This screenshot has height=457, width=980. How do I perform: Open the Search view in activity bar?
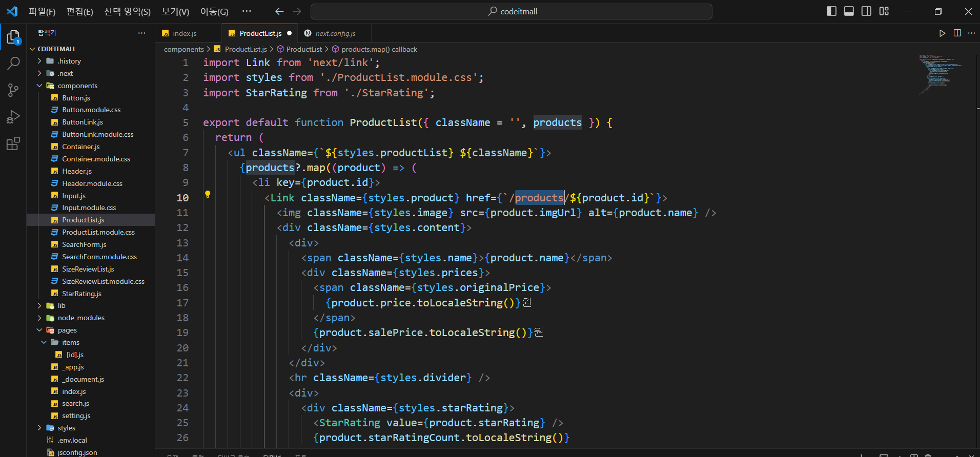pos(13,64)
